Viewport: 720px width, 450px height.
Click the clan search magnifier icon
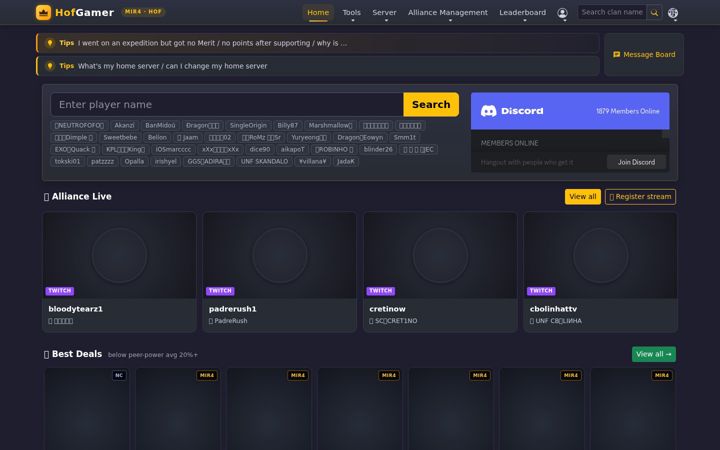[x=654, y=13]
